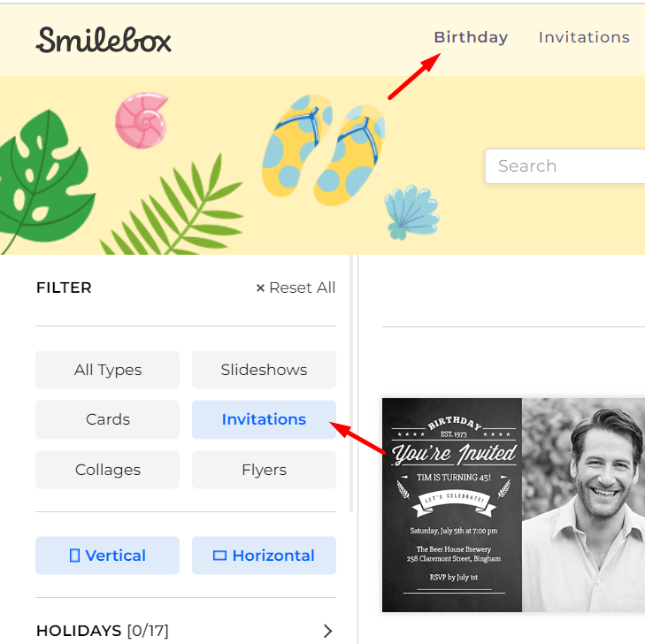645x644 pixels.
Task: Select the Cards filter
Action: pos(107,419)
